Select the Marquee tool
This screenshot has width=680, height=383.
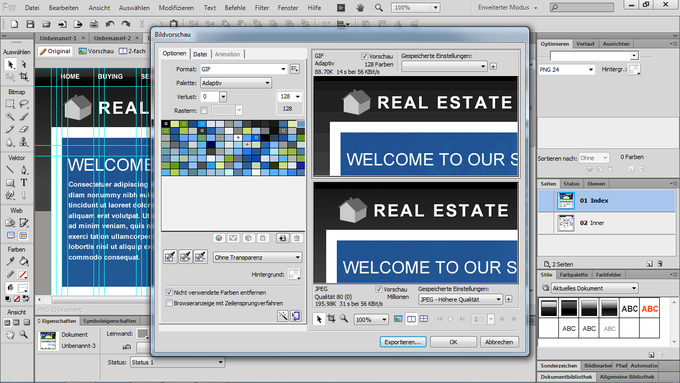click(10, 104)
